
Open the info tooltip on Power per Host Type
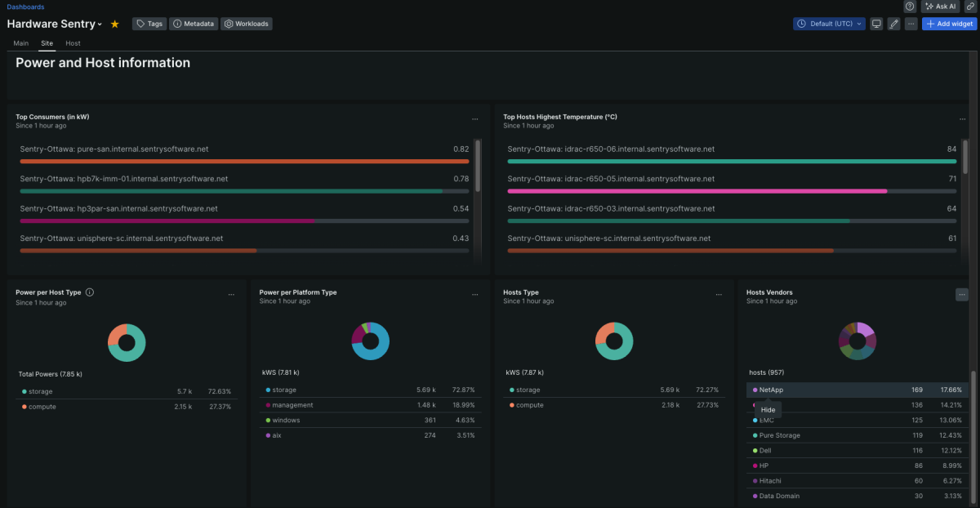coord(89,292)
